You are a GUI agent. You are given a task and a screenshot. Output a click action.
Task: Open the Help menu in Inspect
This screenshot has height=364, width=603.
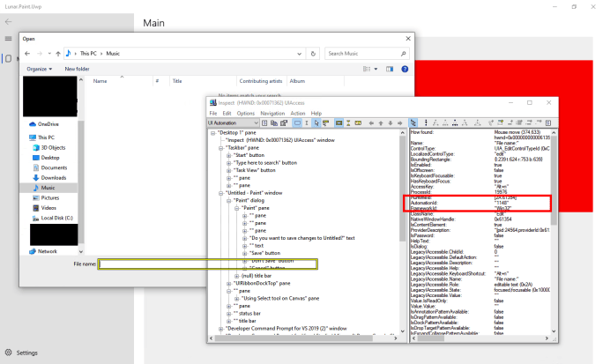[316, 114]
